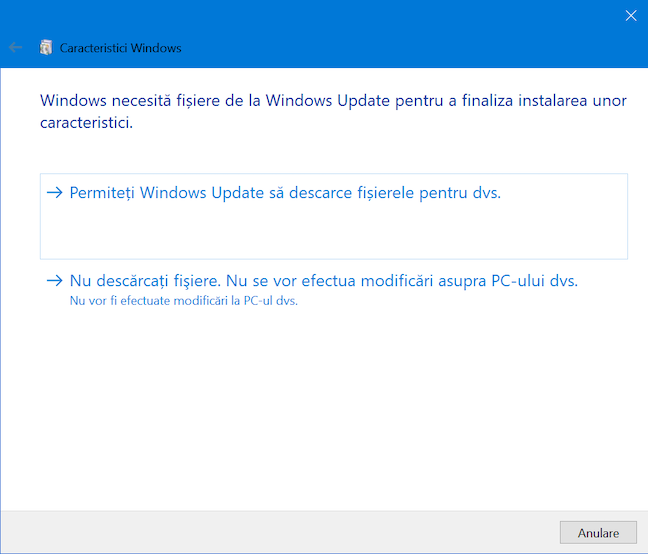Click the arrow beside Permiteți Windows Update
Viewport: 648px width, 554px height.
[55, 193]
